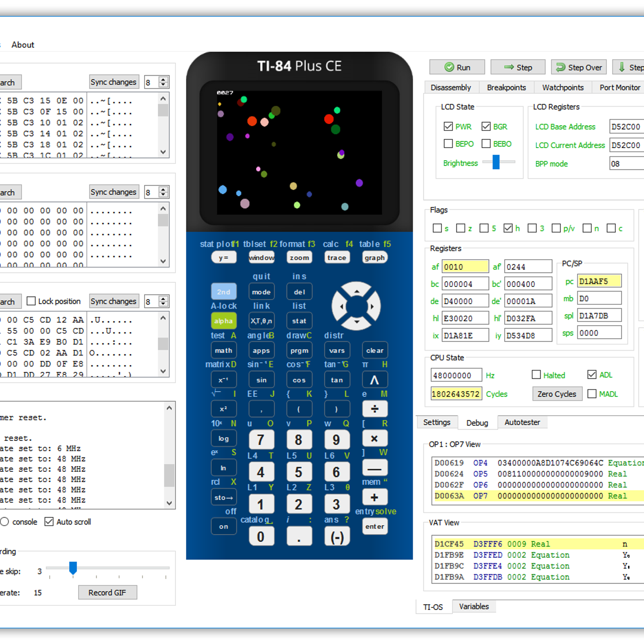
Task: Click the console log vertical scrollbar
Action: coord(169,455)
